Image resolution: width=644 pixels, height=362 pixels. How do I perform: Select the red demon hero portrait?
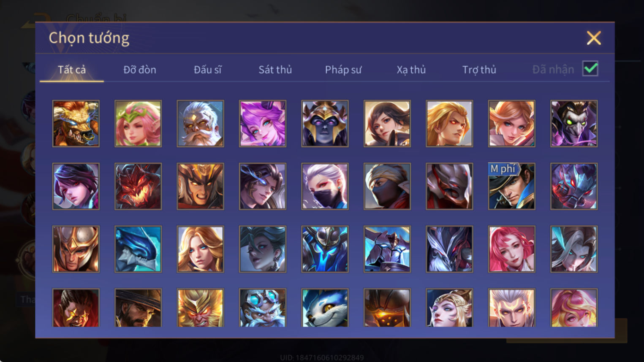pos(138,186)
